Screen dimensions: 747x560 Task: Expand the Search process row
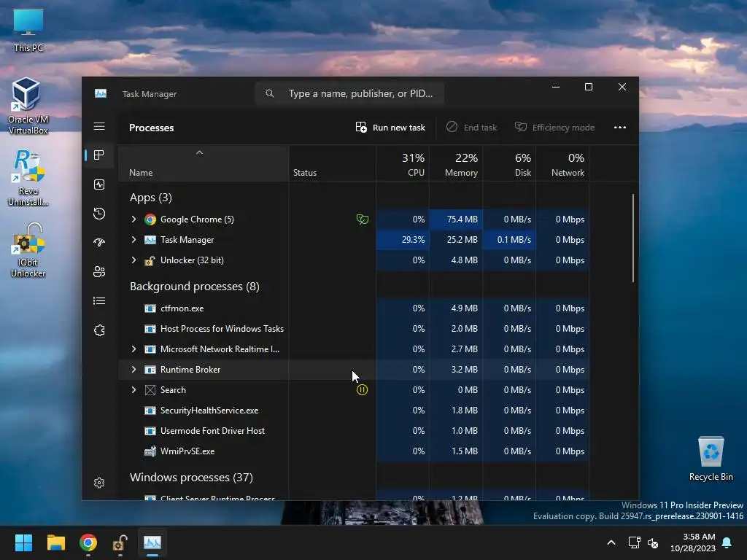point(134,390)
